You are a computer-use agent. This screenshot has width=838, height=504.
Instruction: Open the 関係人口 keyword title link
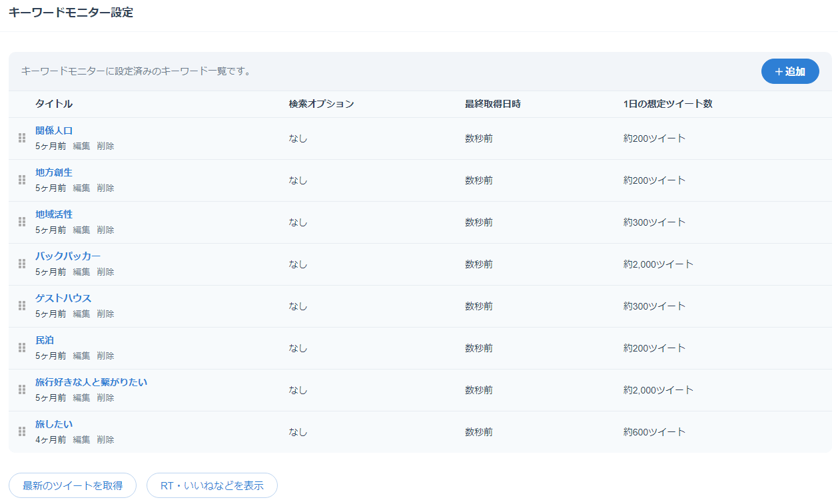point(54,130)
